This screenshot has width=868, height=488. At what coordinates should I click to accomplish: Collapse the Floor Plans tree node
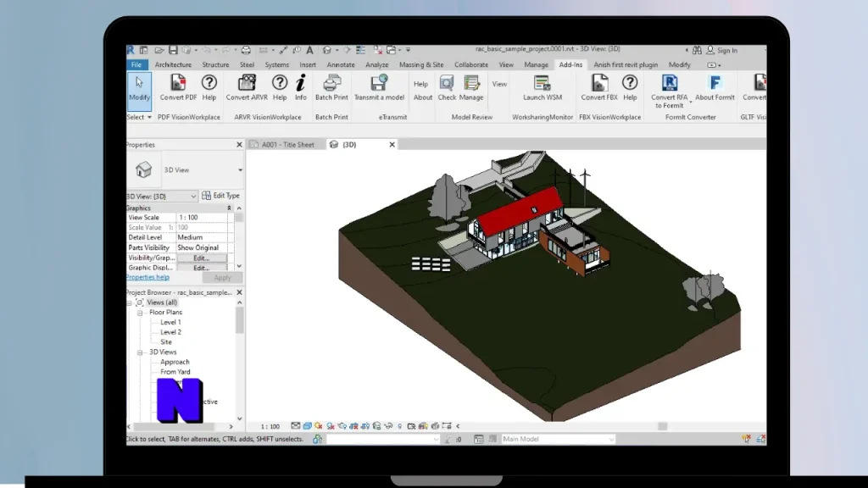tap(140, 313)
